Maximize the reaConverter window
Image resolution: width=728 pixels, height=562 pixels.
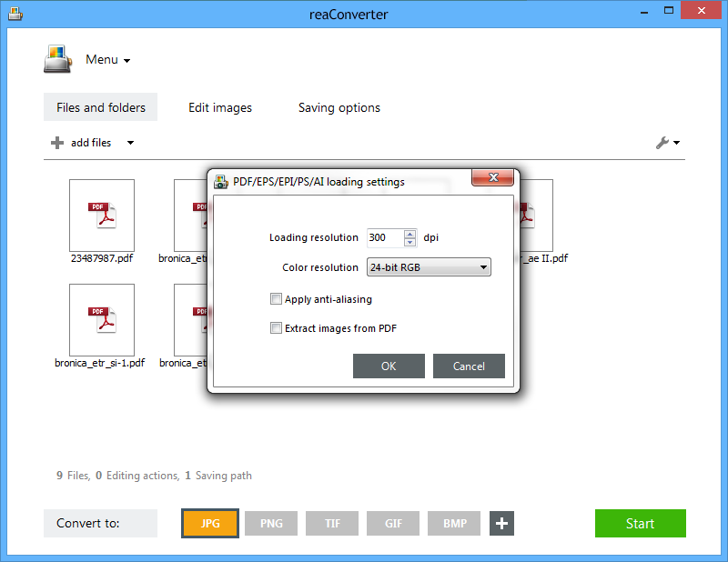click(669, 10)
